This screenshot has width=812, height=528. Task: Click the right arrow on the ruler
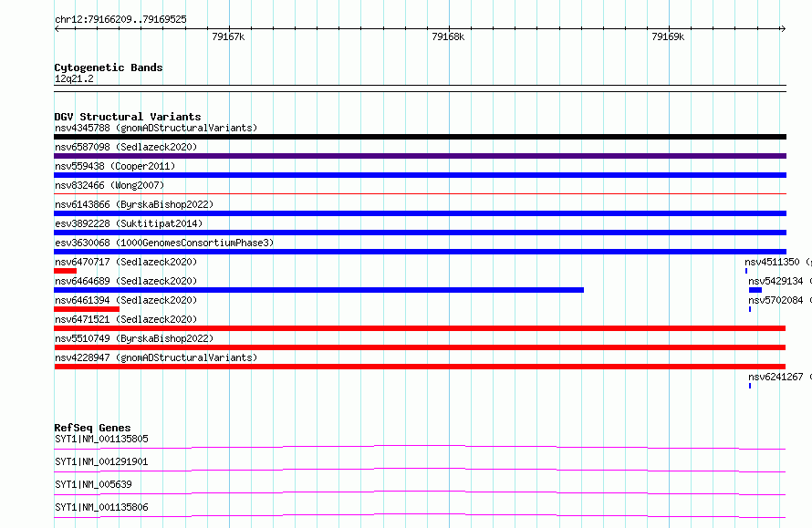[783, 29]
